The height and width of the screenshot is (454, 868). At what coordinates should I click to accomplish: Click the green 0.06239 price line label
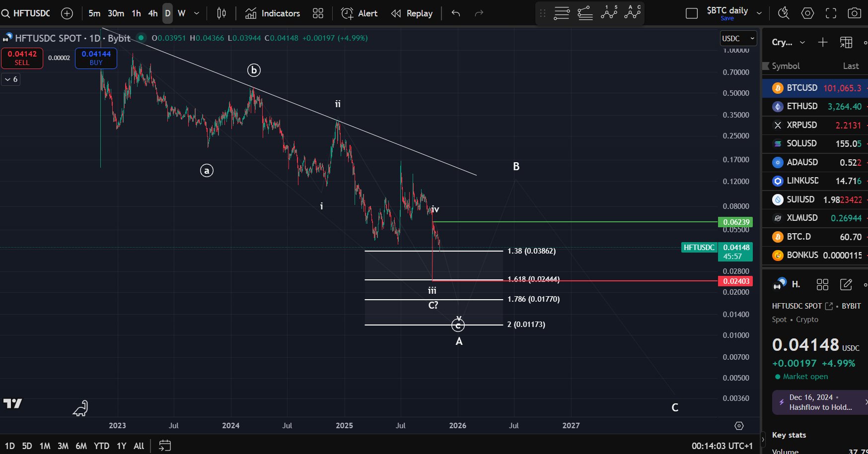point(735,222)
